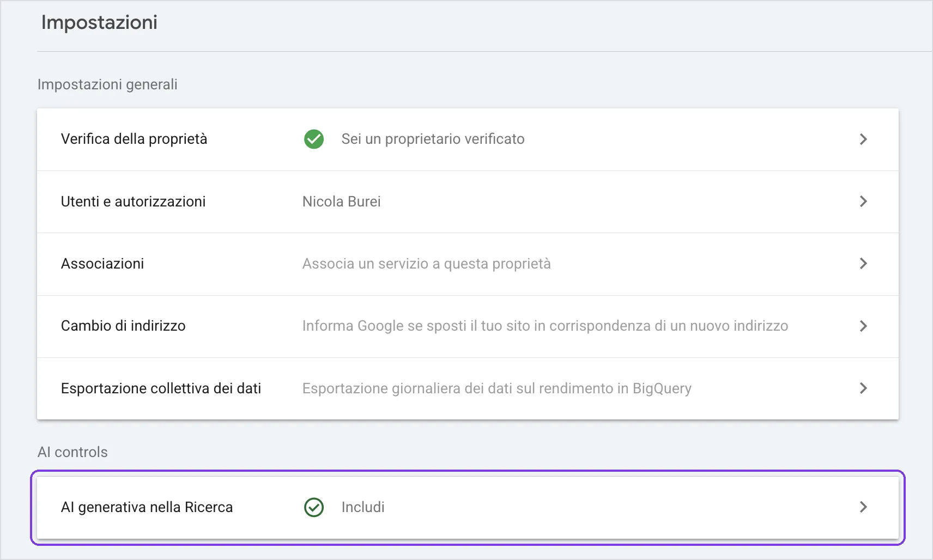Open the Utenti e autorizzazioni label

pyautogui.click(x=134, y=202)
